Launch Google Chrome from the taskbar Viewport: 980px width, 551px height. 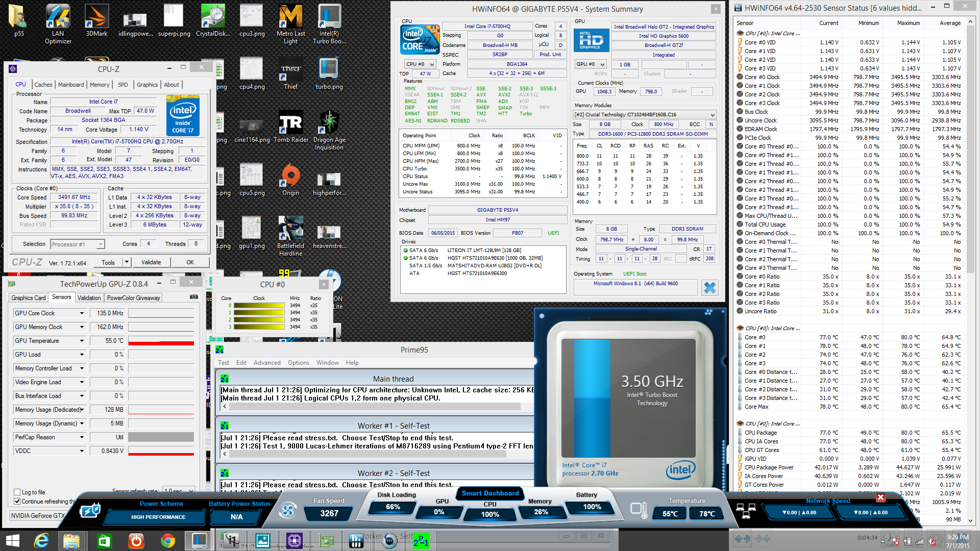pyautogui.click(x=167, y=540)
